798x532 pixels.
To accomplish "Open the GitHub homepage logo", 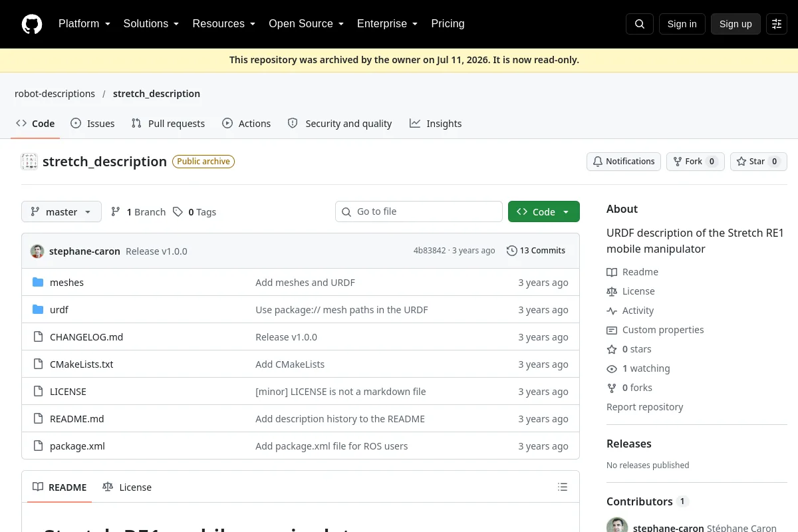I will [32, 24].
